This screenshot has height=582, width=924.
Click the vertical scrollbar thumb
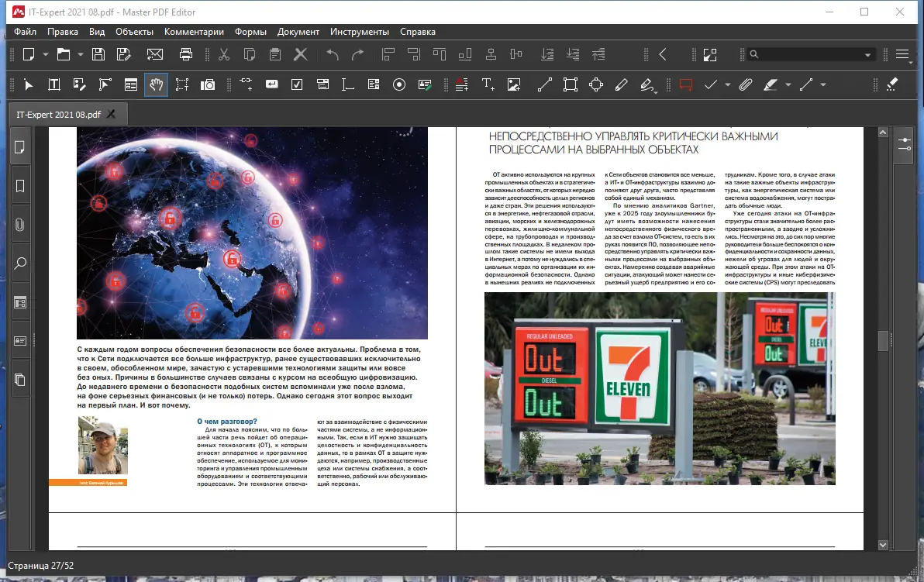click(882, 341)
